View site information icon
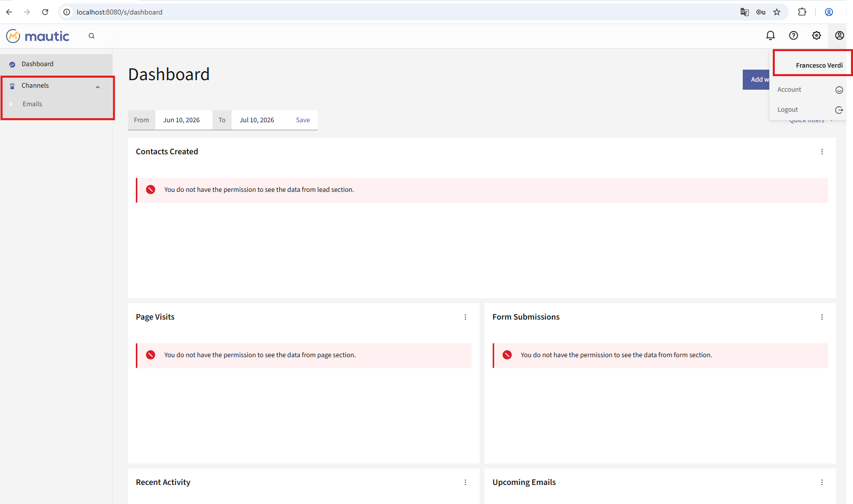Image resolution: width=853 pixels, height=504 pixels. [x=67, y=12]
